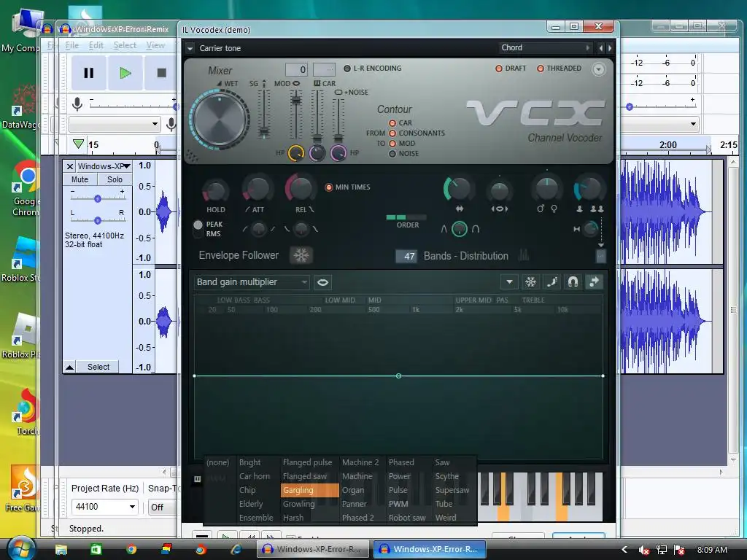Click the band distribution bars icon

point(524,255)
